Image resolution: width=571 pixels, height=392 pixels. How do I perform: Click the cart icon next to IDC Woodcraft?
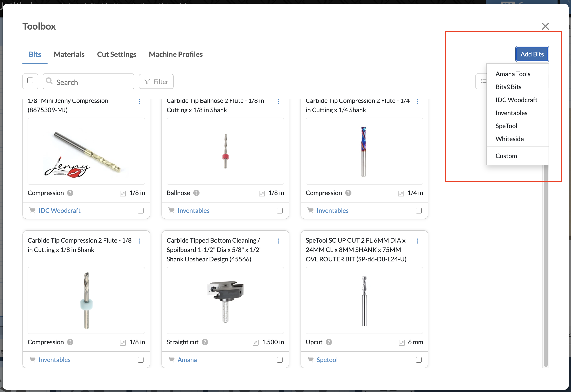(x=32, y=211)
